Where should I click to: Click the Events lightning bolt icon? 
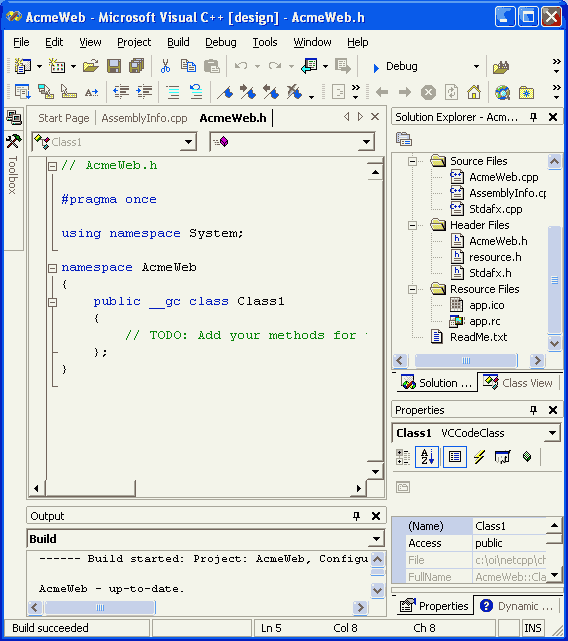tap(479, 457)
